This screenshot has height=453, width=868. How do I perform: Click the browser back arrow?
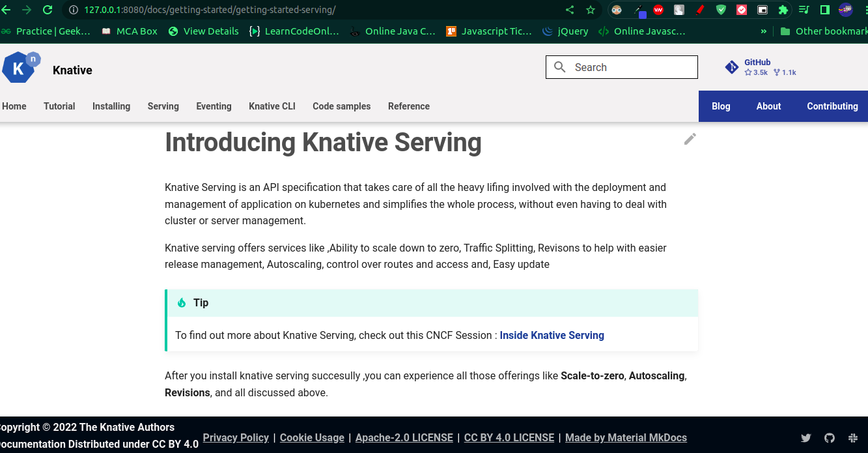[x=6, y=10]
